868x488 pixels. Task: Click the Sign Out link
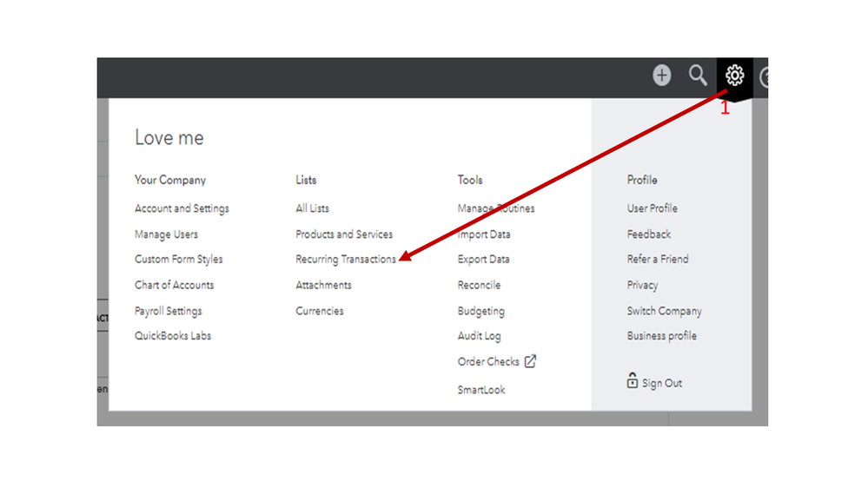coord(661,383)
